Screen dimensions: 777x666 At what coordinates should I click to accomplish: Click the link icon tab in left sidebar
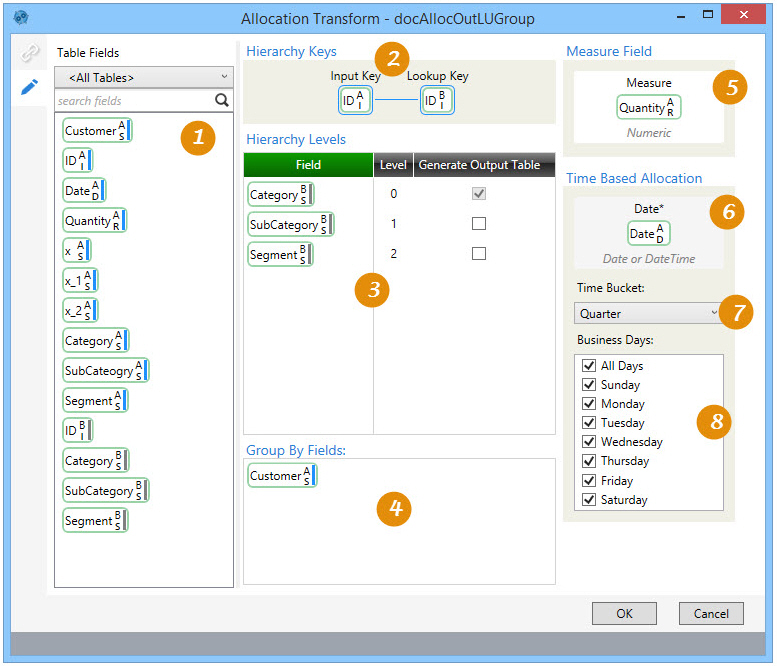(31, 53)
